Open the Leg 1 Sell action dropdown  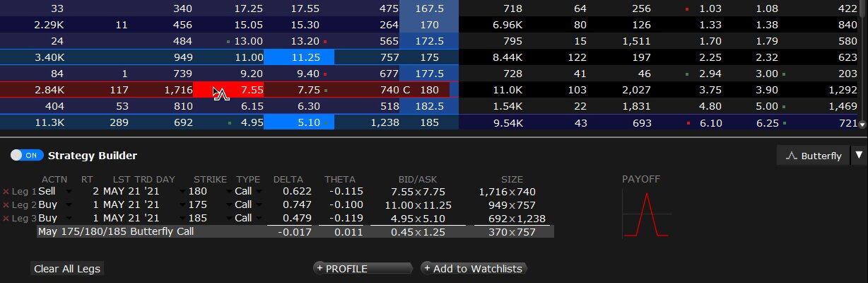pos(69,192)
